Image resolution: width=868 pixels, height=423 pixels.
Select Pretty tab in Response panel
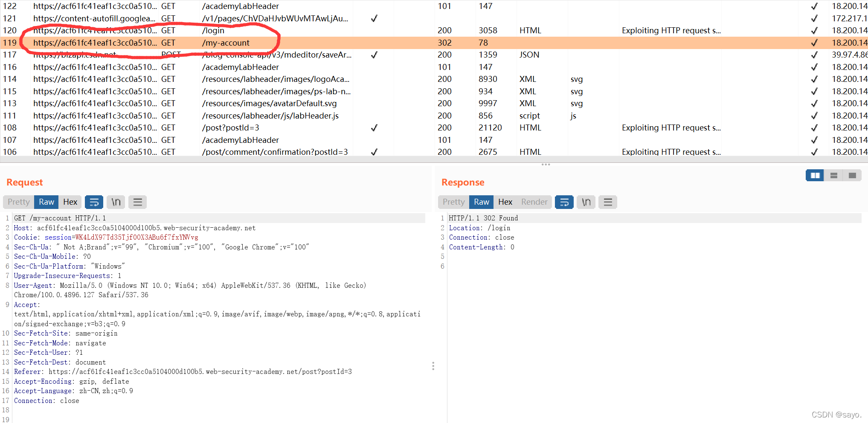[454, 202]
